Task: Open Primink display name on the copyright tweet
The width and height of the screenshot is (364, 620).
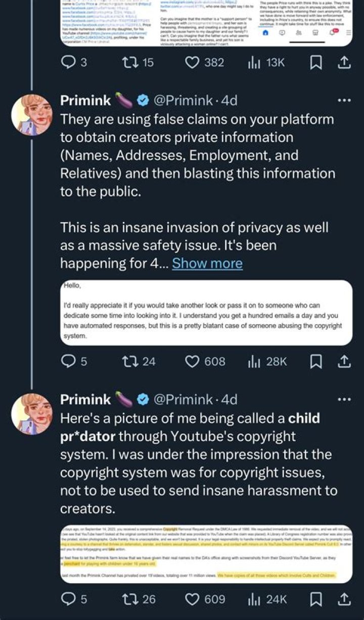Action: coord(85,400)
